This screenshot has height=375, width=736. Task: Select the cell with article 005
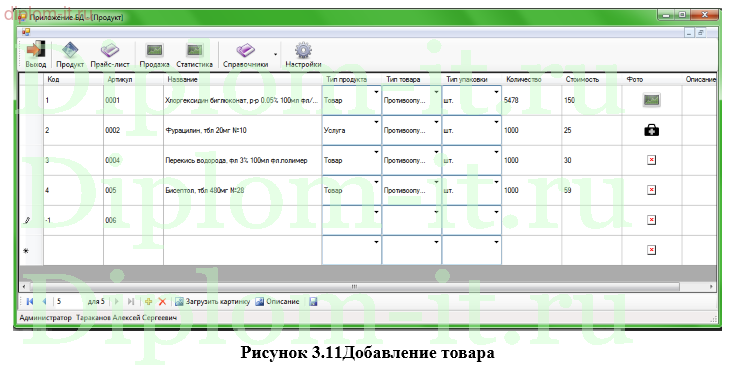click(x=133, y=190)
